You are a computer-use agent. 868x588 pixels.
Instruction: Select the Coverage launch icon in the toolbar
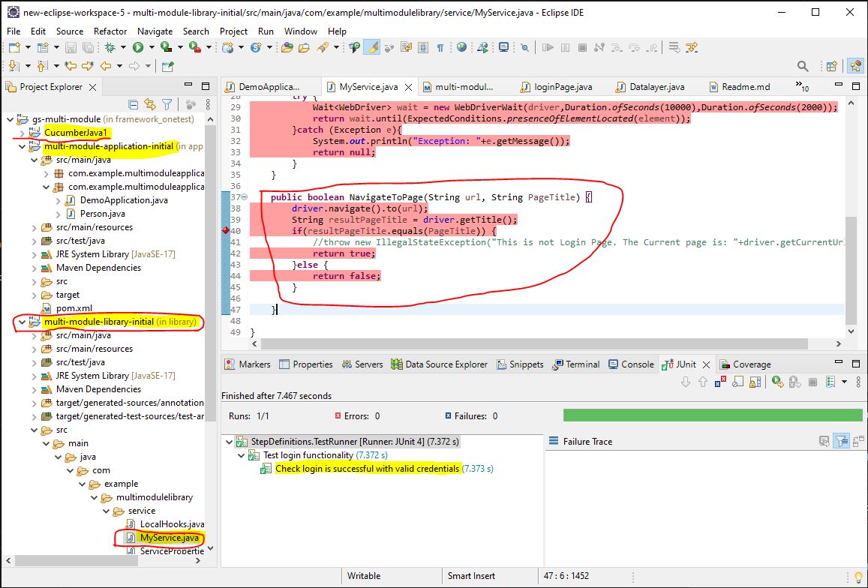pyautogui.click(x=167, y=46)
